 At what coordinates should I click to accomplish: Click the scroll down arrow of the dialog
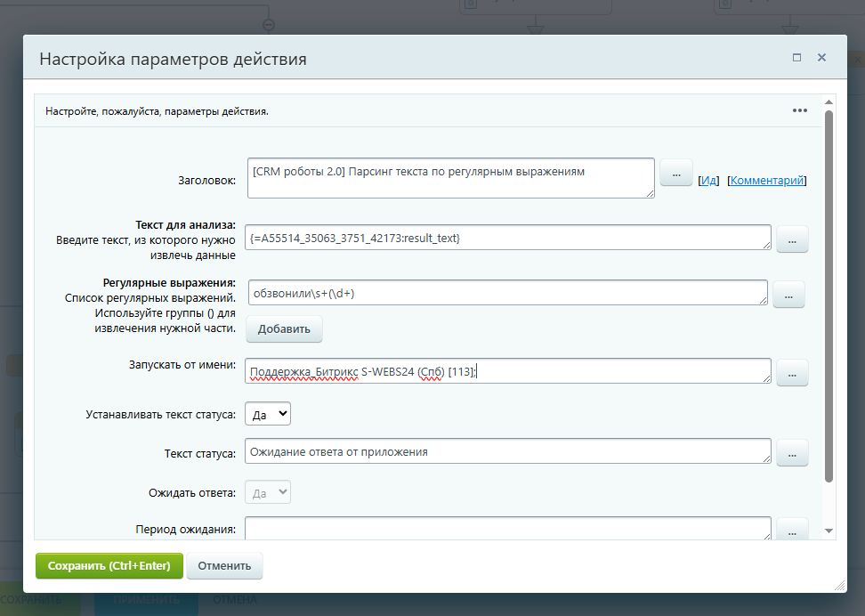[829, 531]
